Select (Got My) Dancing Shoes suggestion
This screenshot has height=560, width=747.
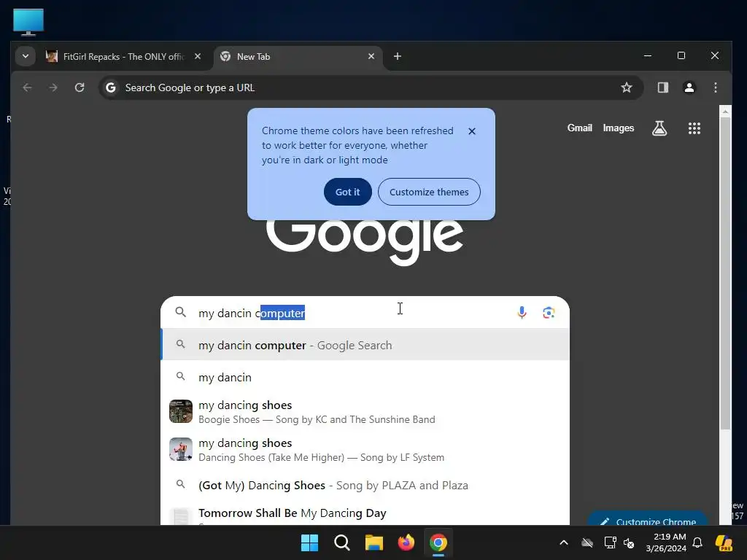click(365, 485)
